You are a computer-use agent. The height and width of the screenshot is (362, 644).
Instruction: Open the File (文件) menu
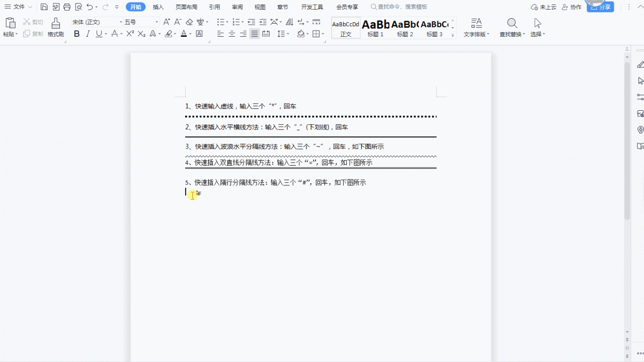[18, 7]
